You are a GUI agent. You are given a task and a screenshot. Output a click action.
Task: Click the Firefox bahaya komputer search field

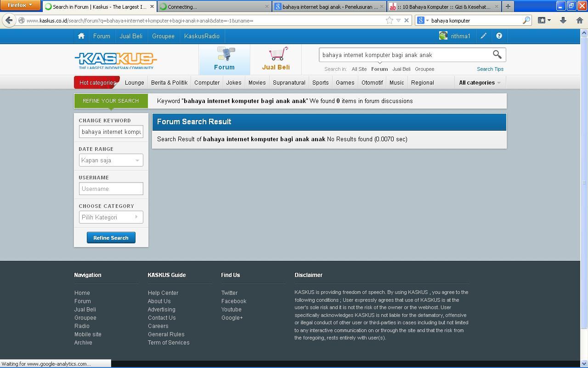[x=475, y=20]
